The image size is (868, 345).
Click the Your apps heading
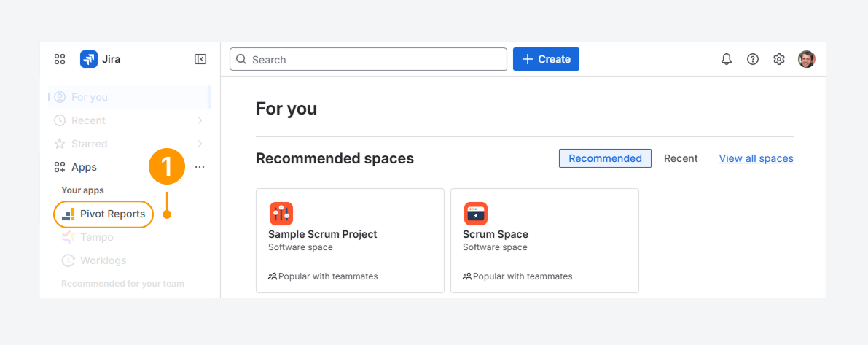click(82, 190)
